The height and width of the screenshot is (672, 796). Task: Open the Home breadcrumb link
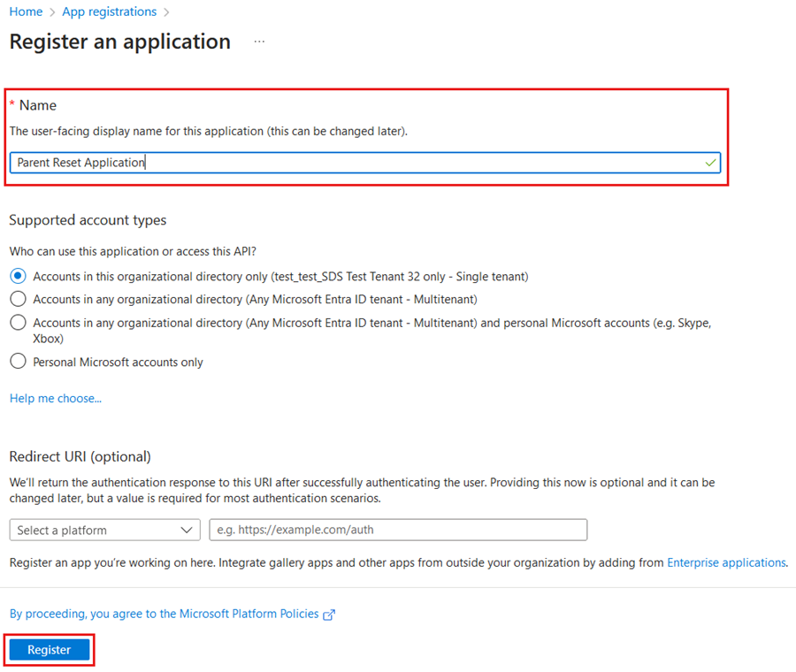pyautogui.click(x=26, y=11)
